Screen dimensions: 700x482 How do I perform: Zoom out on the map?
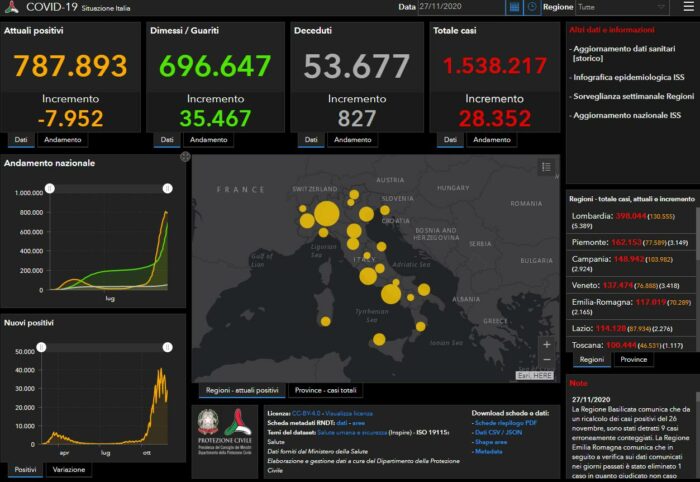[x=546, y=361]
